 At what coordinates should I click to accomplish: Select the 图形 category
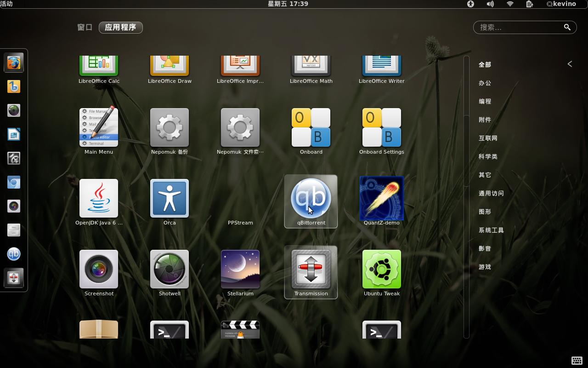click(485, 212)
